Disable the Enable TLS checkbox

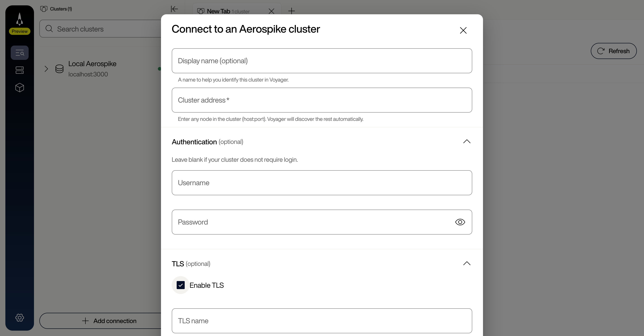pyautogui.click(x=180, y=285)
